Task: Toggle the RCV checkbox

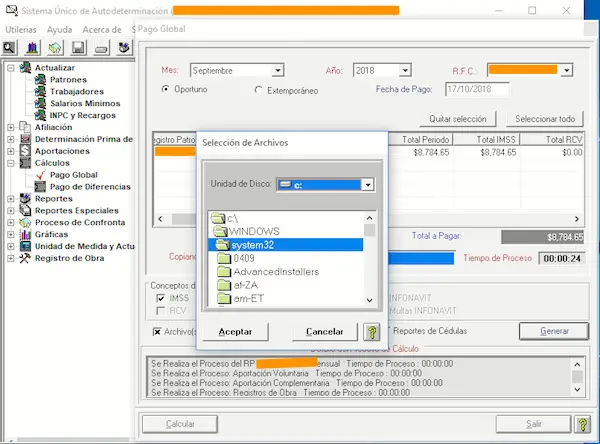Action: [161, 311]
